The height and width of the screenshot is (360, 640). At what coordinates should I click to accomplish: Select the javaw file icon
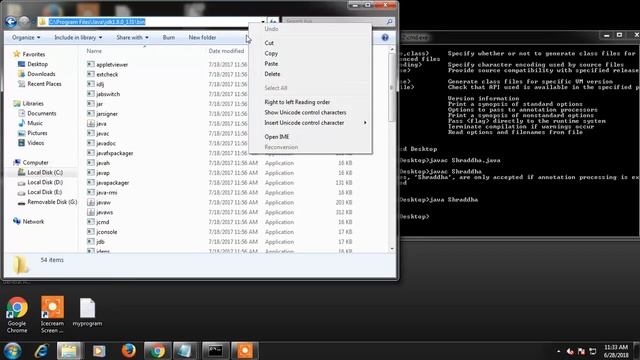tap(91, 202)
